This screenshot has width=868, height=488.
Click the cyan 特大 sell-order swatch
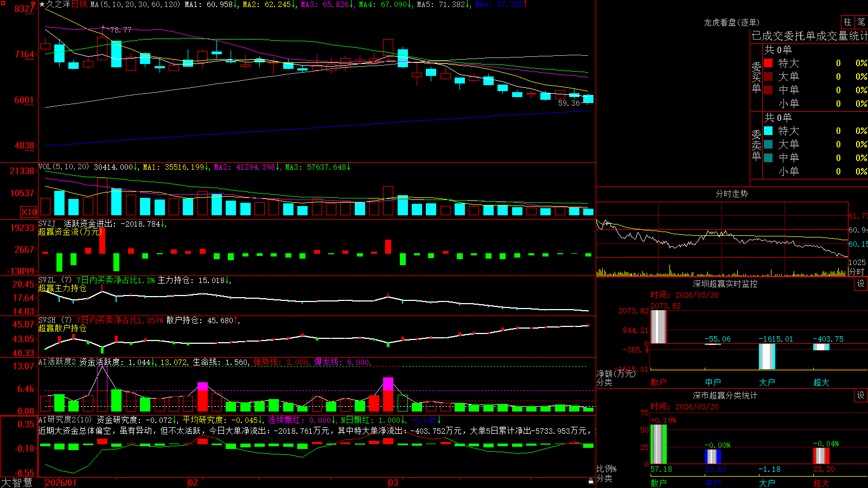tap(768, 131)
